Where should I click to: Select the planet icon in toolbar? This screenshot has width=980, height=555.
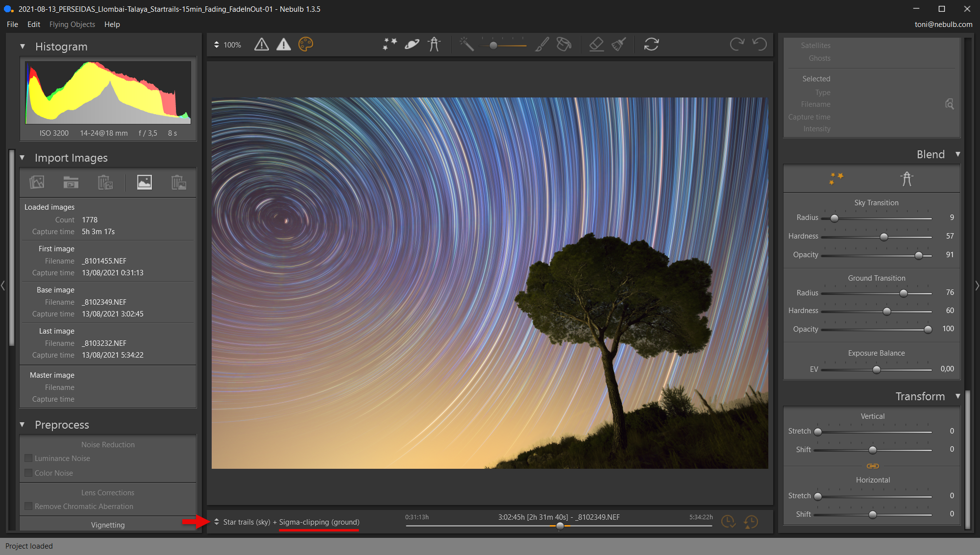pos(412,45)
